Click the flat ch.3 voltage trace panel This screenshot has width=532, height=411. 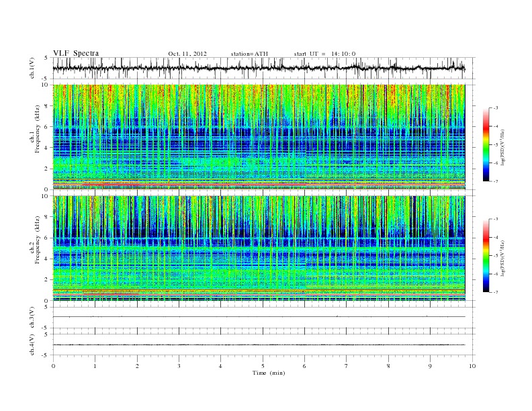coord(263,318)
